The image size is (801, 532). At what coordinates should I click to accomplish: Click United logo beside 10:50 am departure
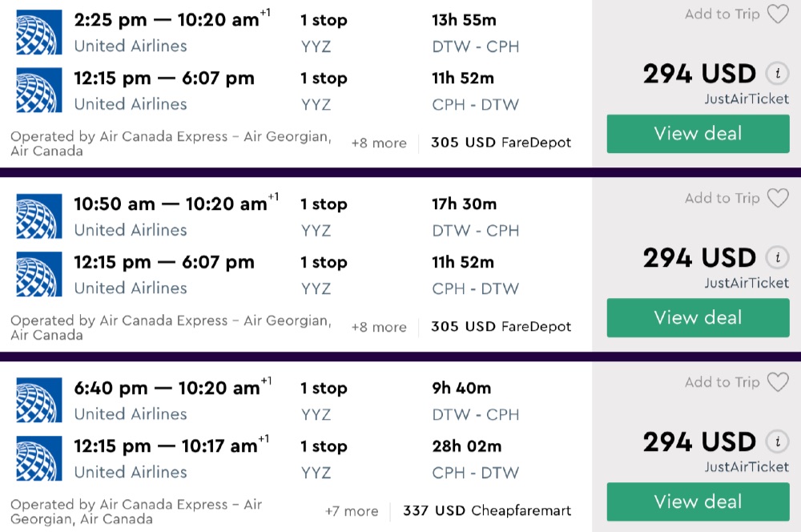pos(39,217)
